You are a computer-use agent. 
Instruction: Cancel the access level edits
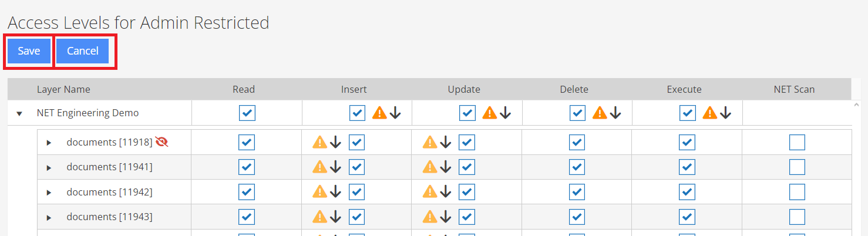click(83, 51)
